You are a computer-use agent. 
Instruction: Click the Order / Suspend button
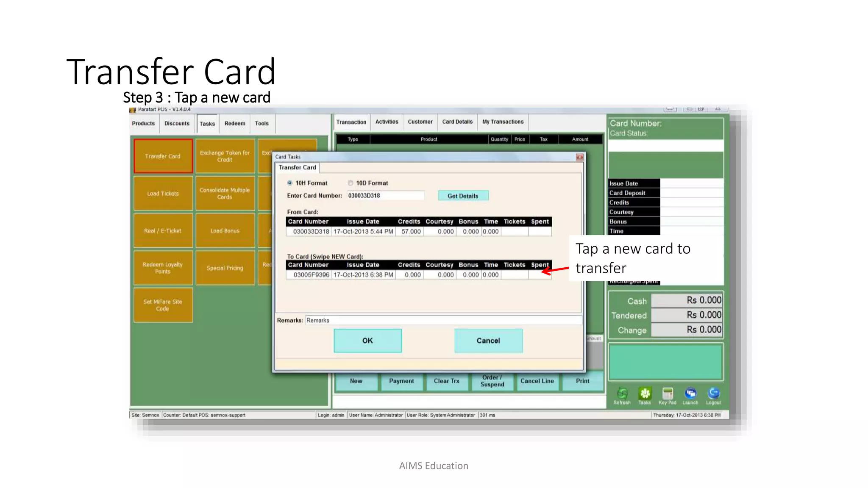pyautogui.click(x=492, y=381)
